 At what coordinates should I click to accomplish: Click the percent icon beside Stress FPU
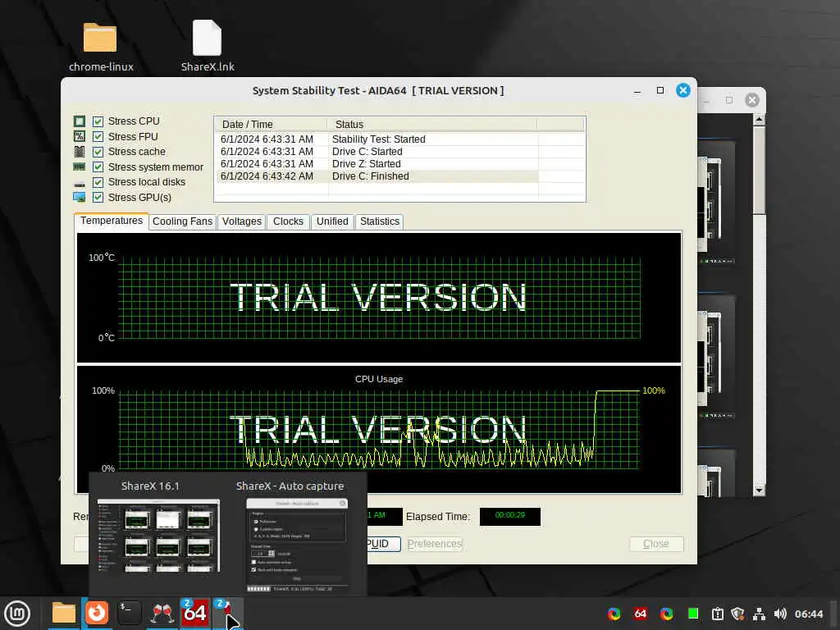point(80,137)
